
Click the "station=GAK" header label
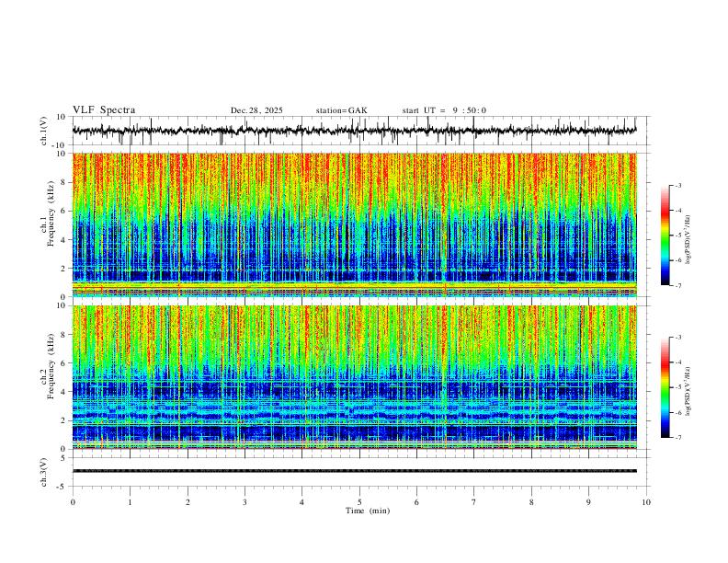[x=341, y=110]
